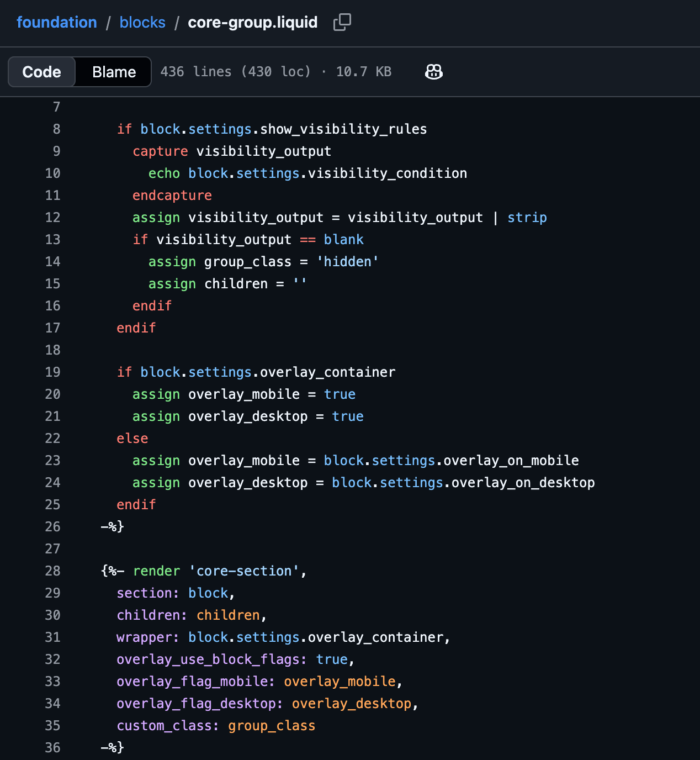Click 'render' keyword on line 28
The width and height of the screenshot is (700, 760).
(x=156, y=571)
